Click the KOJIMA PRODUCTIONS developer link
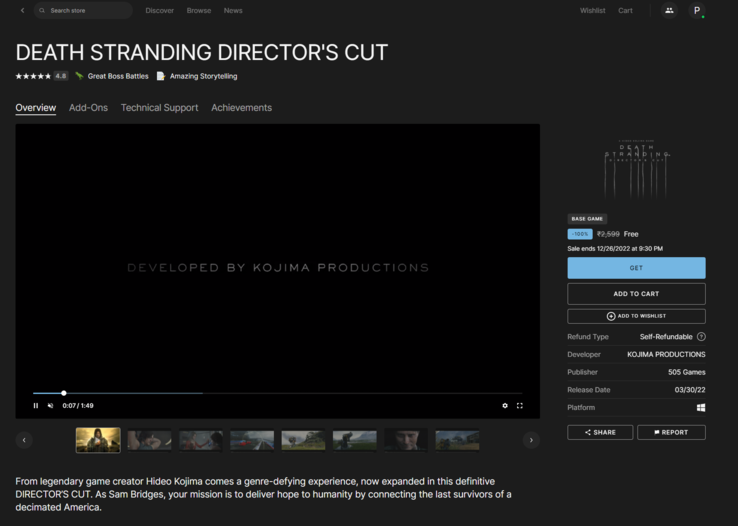 [666, 354]
